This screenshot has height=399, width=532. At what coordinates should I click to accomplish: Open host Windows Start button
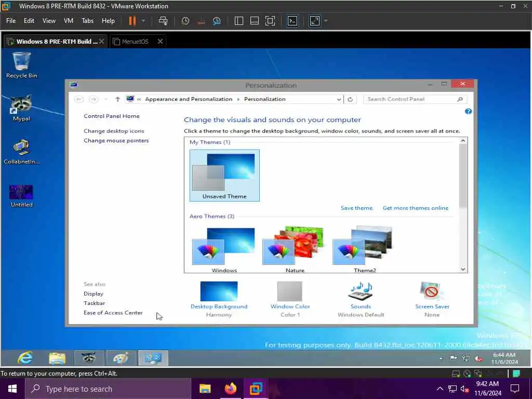(x=12, y=389)
